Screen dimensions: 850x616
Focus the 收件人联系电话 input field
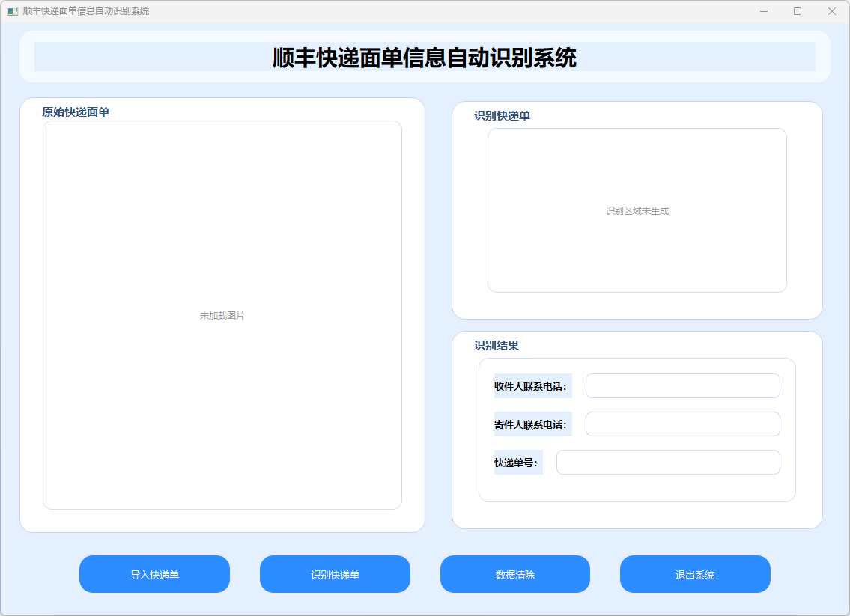683,385
